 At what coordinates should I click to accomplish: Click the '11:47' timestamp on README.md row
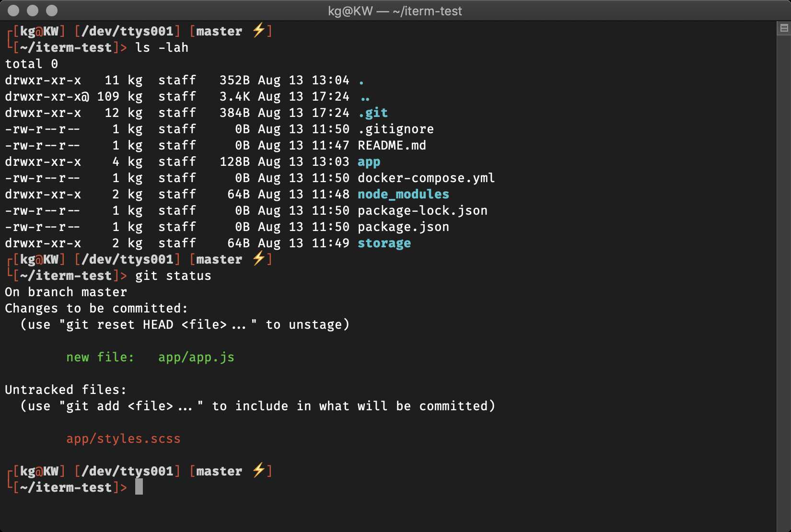pos(331,145)
